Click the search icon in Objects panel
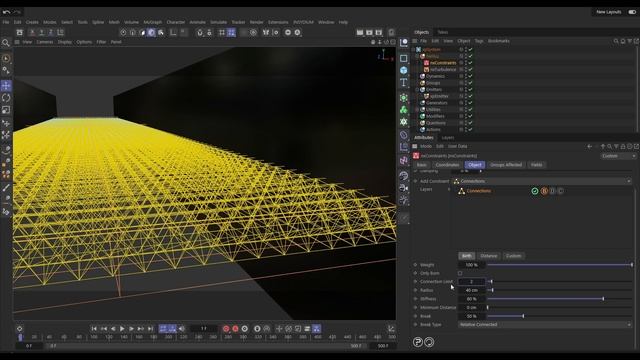Image resolution: width=640 pixels, height=360 pixels. [616, 41]
